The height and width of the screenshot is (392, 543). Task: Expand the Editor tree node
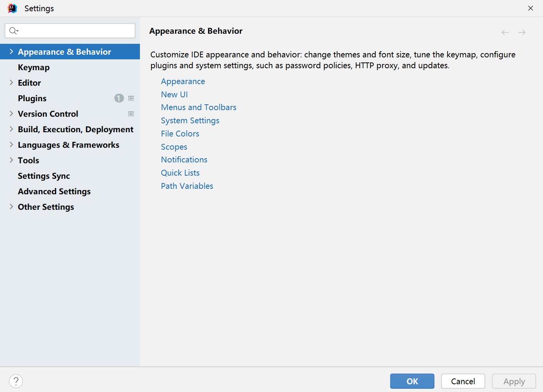coord(11,83)
